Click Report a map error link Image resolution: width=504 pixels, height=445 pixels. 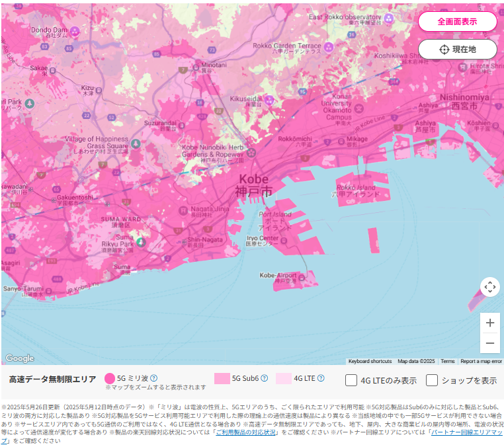click(481, 361)
